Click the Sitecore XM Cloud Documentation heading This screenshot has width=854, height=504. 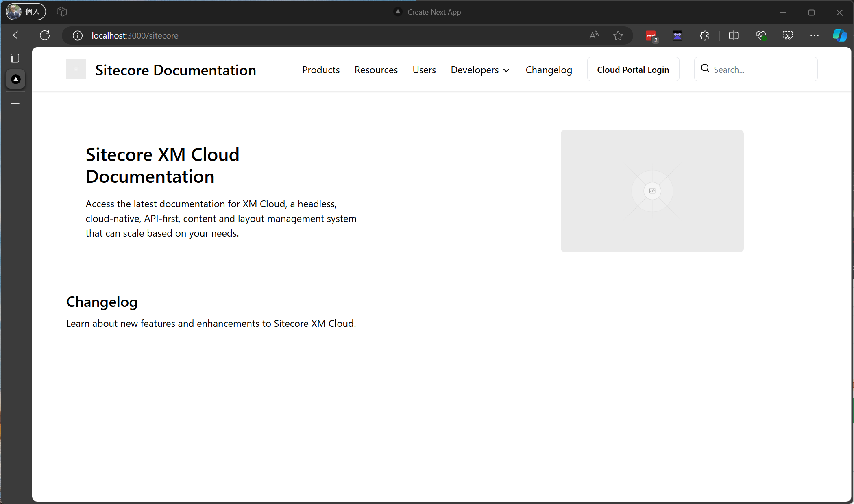(x=163, y=165)
